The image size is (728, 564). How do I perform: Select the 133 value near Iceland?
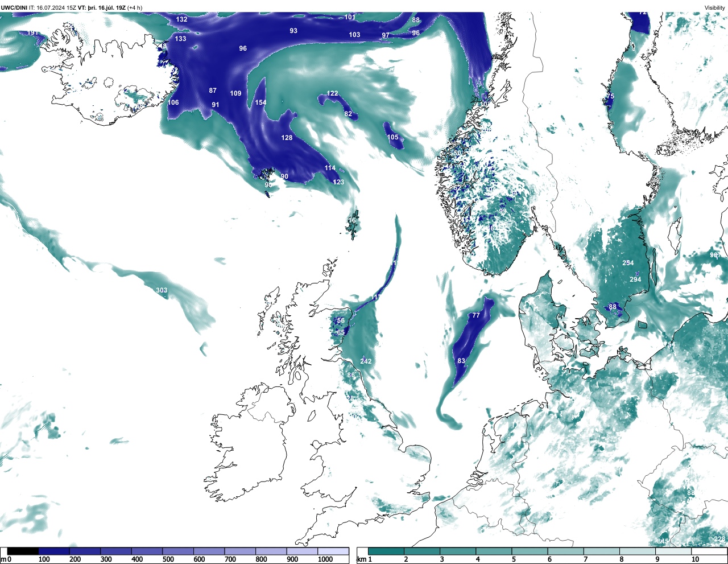180,39
